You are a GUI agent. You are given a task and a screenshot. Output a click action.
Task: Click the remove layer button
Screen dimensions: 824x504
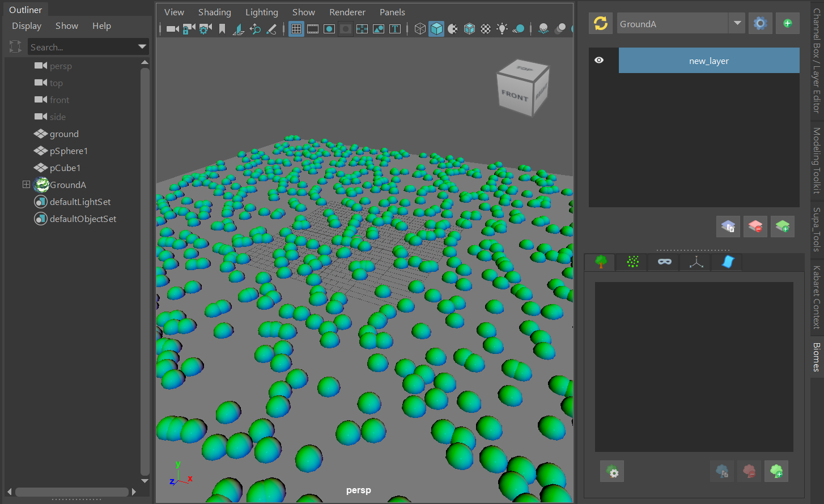755,227
